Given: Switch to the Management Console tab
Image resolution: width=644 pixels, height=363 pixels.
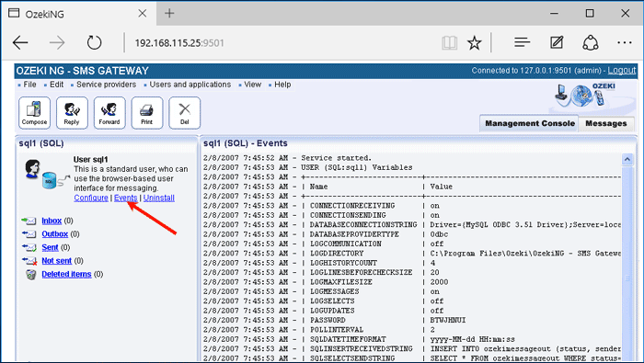Looking at the screenshot, I should coord(529,123).
